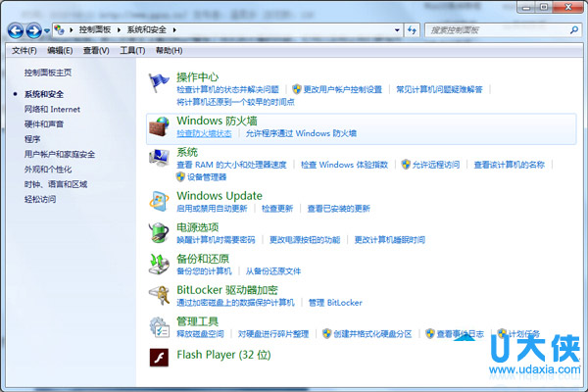Open the 查看(V) menu

pos(96,50)
